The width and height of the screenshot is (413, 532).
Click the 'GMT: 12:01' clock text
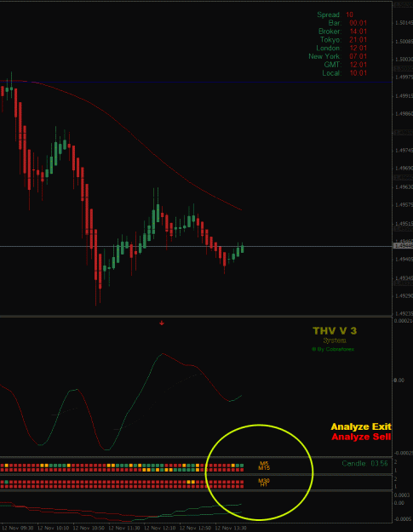pos(346,65)
